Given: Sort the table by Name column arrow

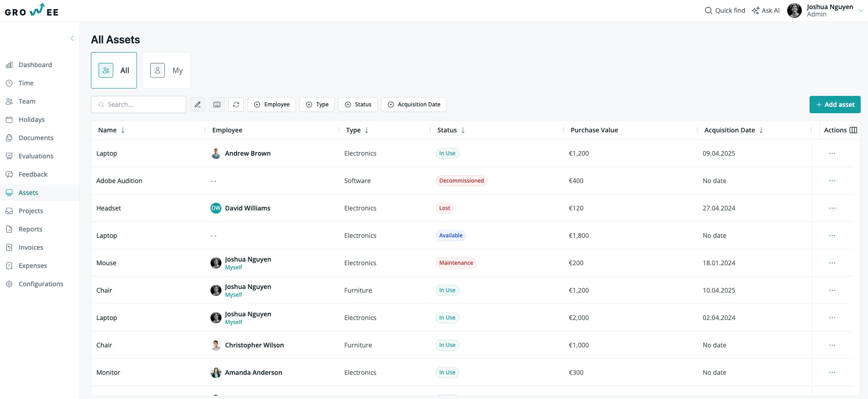Looking at the screenshot, I should pos(123,130).
